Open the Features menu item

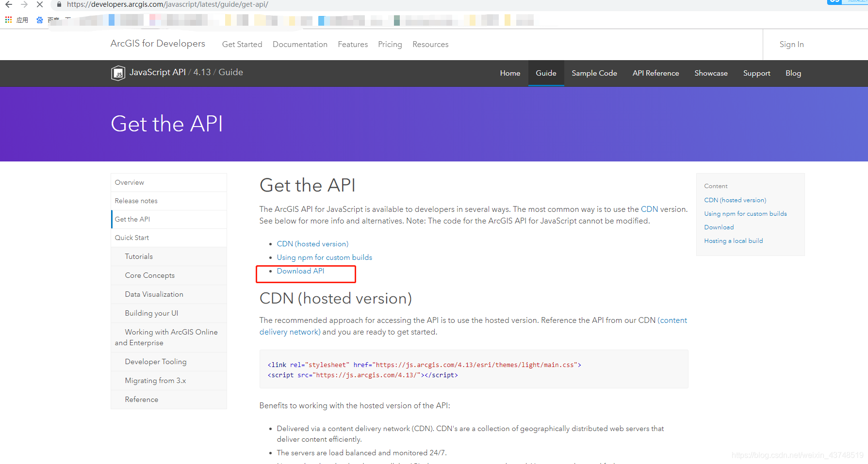pos(353,45)
